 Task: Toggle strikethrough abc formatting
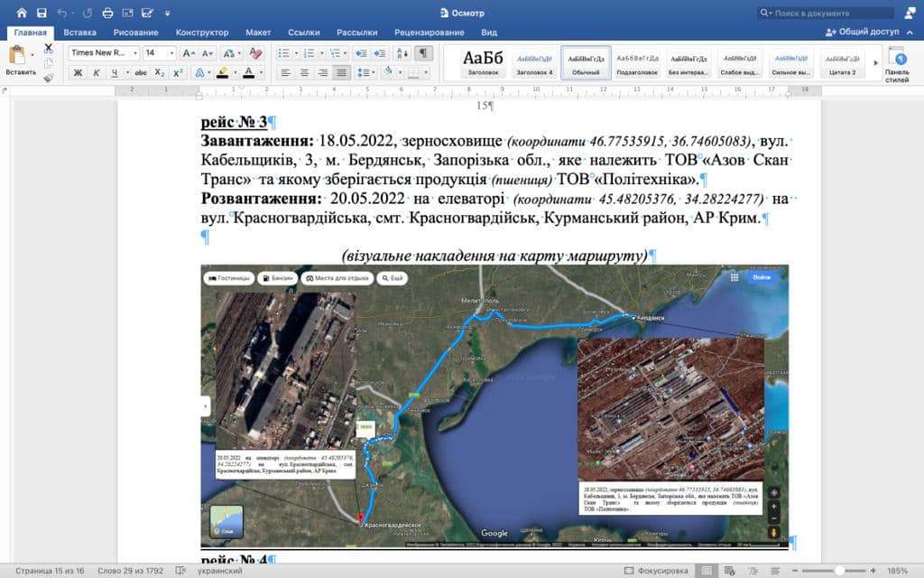140,72
